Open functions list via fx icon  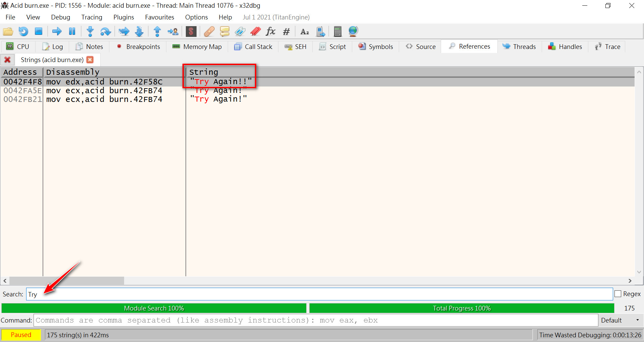click(270, 32)
